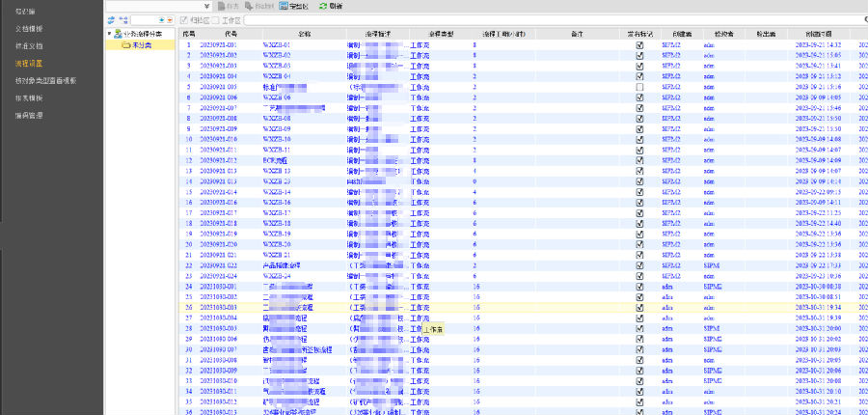868x415 pixels.
Task: Click the 创建者 column header
Action: pyautogui.click(x=680, y=34)
